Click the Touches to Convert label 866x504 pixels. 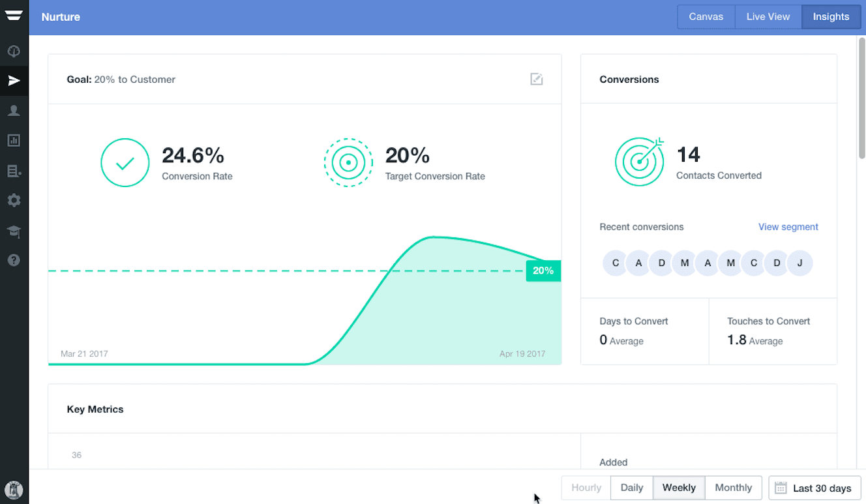[769, 321]
